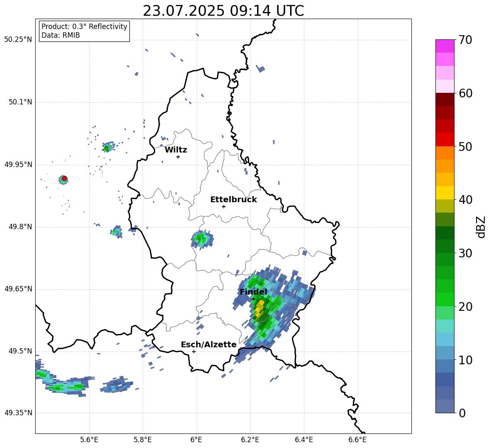Pick the yellow swatch above the 40 tick
Screen dimensions: 491x448
tap(445, 193)
